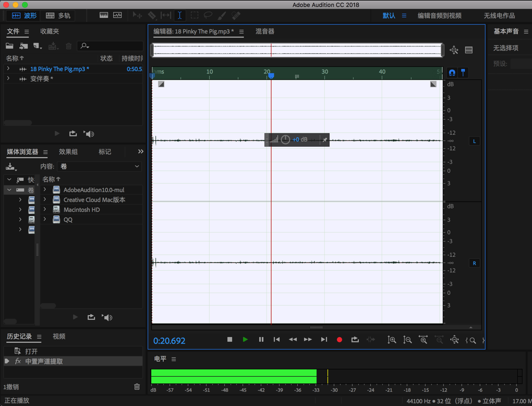The width and height of the screenshot is (532, 406).
Task: Show more panel tabs with double chevron
Action: pos(140,151)
